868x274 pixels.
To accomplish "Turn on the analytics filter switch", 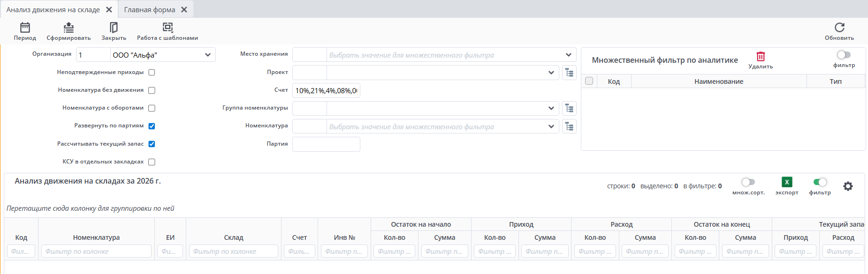I will pyautogui.click(x=844, y=55).
